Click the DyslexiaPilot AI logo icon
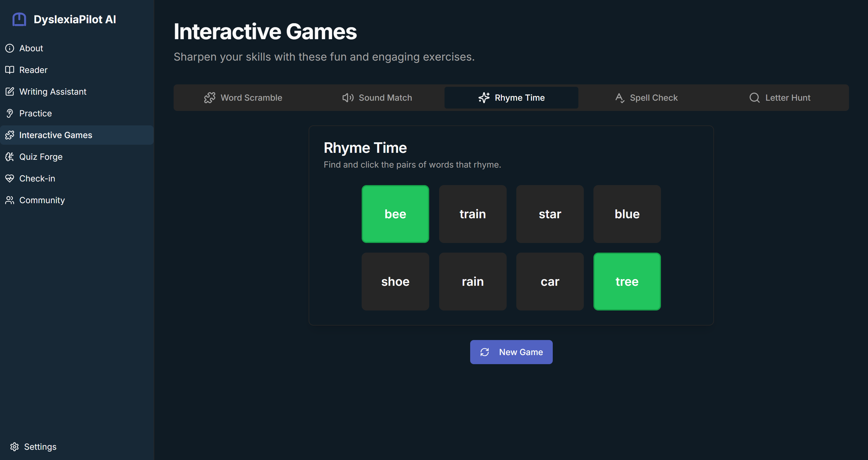 pyautogui.click(x=19, y=19)
